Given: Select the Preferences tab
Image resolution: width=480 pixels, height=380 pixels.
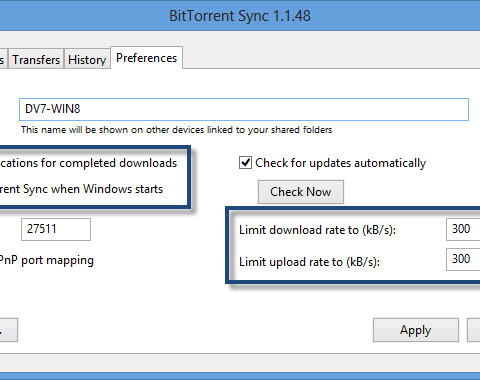Looking at the screenshot, I should 146,58.
